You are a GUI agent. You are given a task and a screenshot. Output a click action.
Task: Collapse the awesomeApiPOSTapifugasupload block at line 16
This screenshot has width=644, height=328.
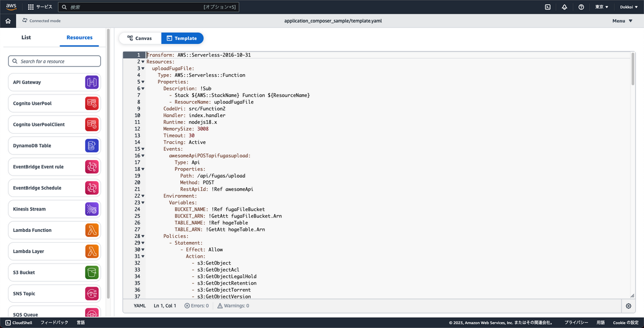point(143,156)
